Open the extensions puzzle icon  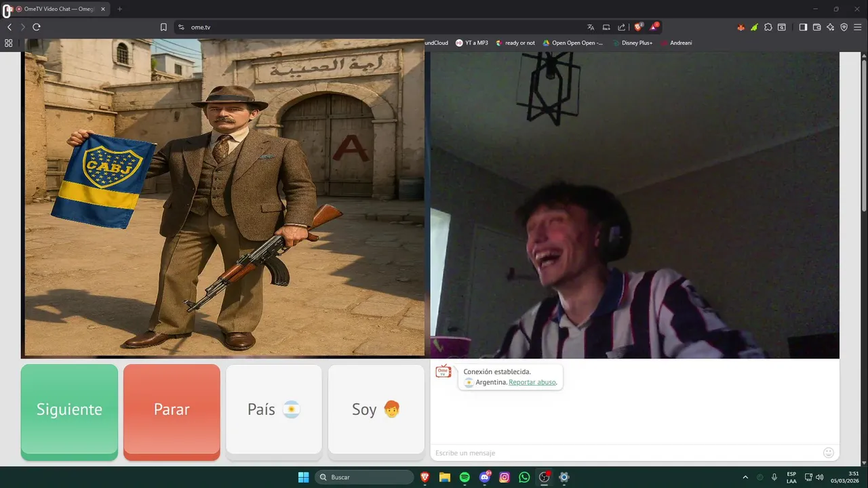pos(768,27)
